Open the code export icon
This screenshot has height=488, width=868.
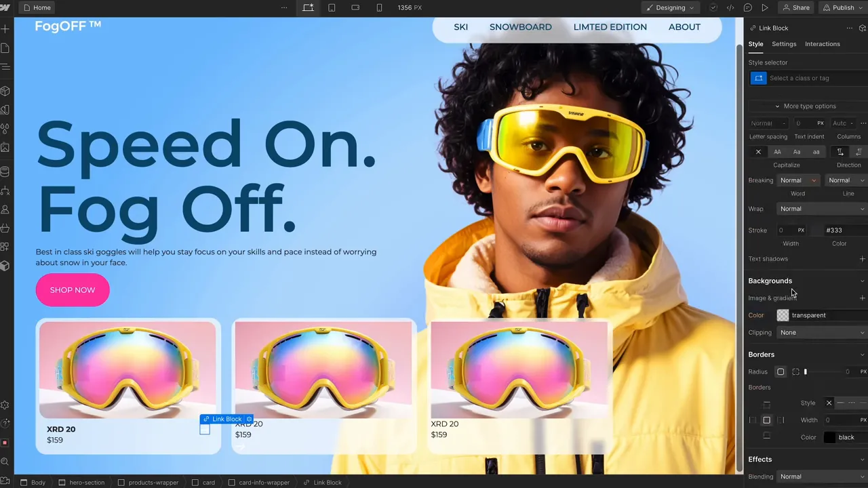click(730, 7)
